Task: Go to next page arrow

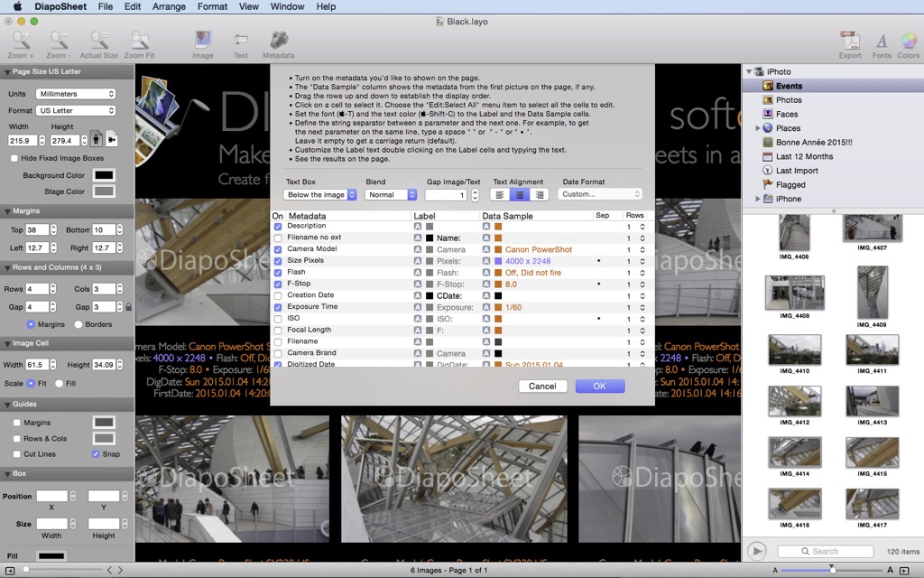Action: coord(120,571)
